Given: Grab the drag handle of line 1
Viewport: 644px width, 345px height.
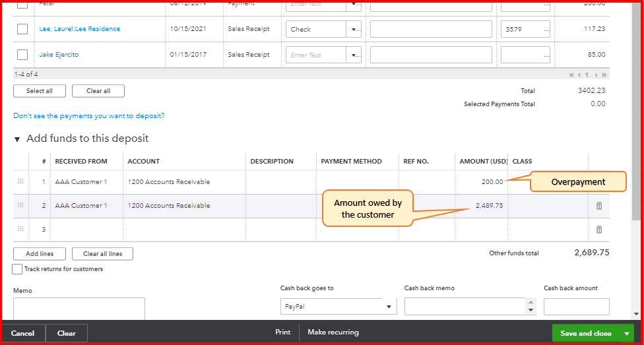Looking at the screenshot, I should [x=20, y=181].
